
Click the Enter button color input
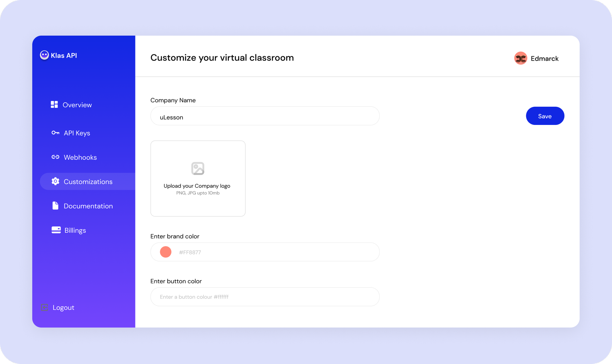click(265, 297)
